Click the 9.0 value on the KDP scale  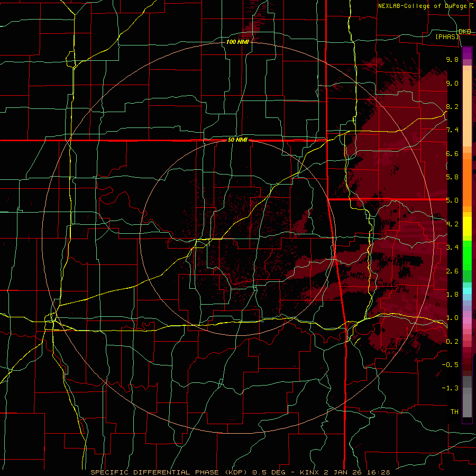[452, 83]
